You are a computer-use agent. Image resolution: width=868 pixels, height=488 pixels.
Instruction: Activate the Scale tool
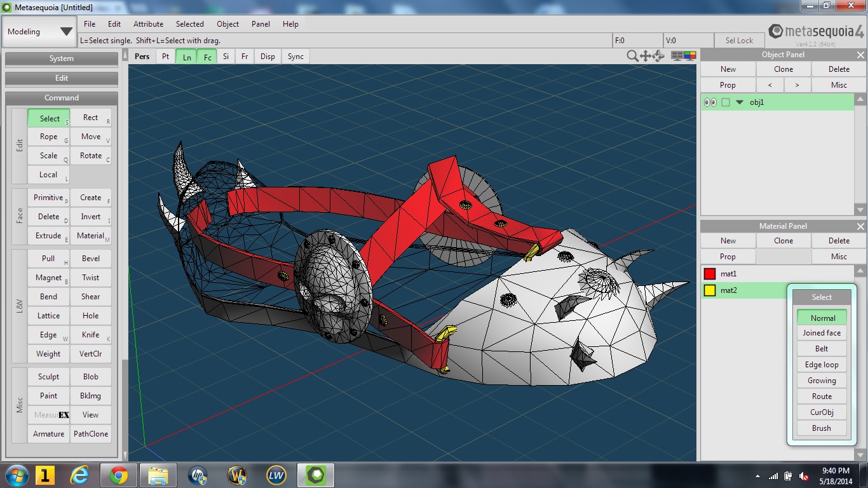click(x=48, y=156)
